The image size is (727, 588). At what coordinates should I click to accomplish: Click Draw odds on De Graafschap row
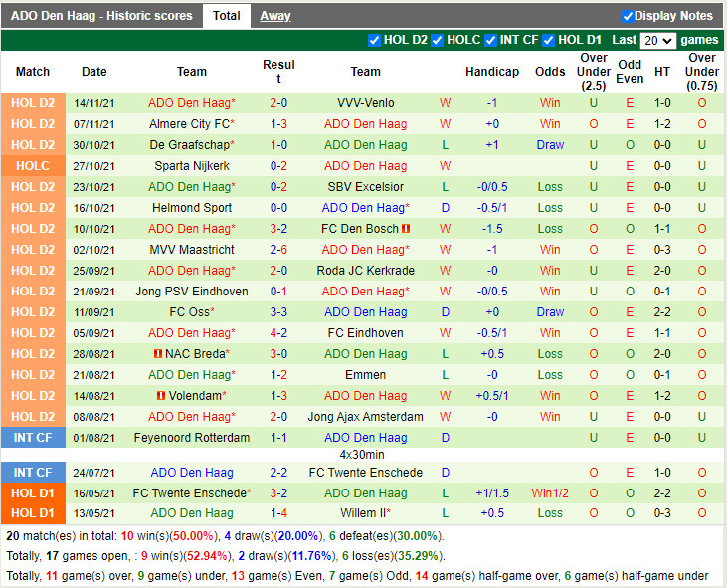pos(550,145)
